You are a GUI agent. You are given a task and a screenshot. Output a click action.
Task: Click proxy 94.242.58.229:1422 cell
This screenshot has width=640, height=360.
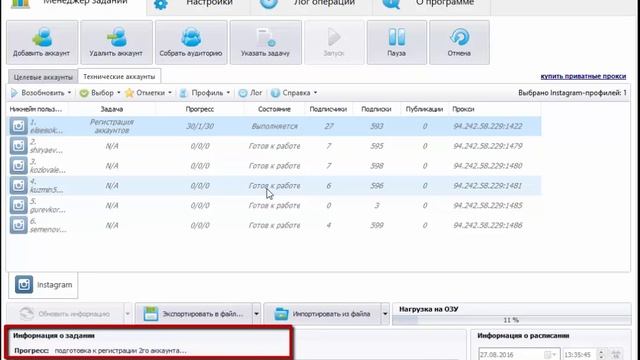487,126
